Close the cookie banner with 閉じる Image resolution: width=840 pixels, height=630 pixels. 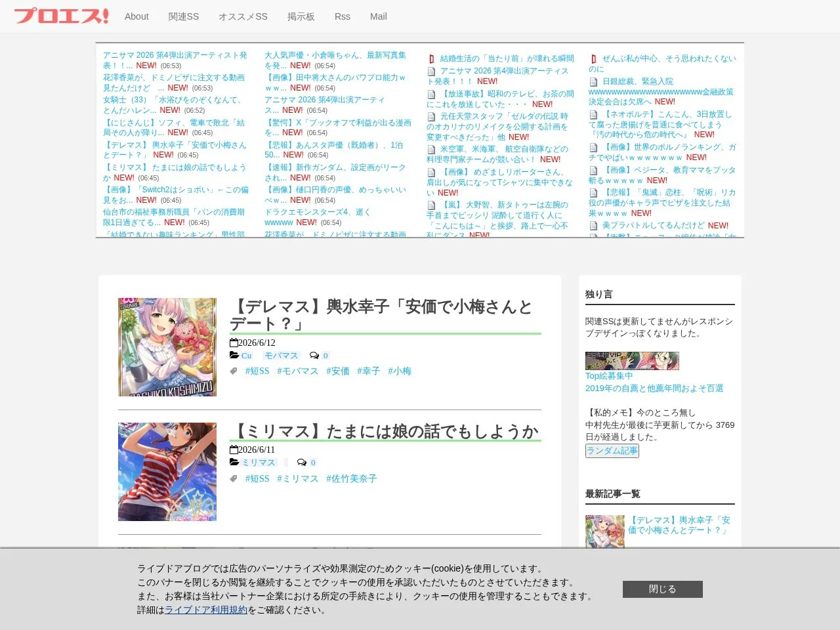coord(663,589)
